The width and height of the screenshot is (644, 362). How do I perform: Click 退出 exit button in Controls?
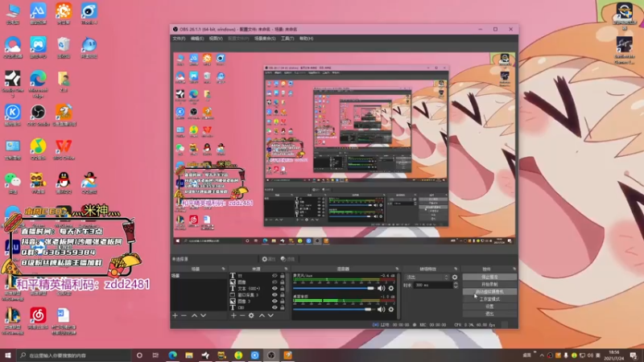tap(489, 314)
